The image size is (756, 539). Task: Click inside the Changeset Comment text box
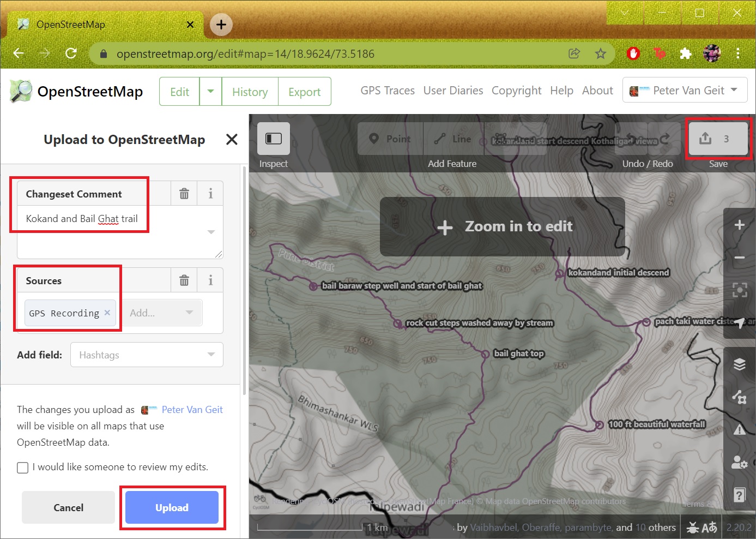(120, 232)
